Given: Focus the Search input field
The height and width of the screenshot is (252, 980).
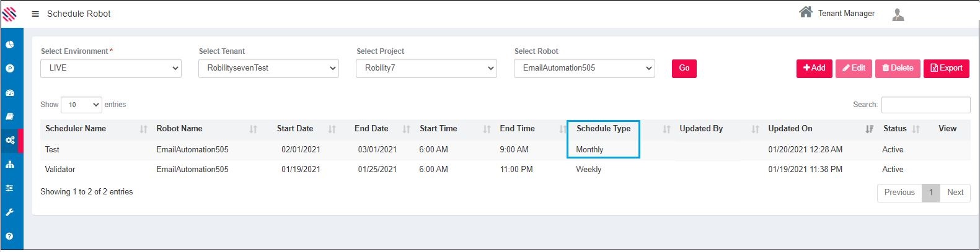Looking at the screenshot, I should point(925,105).
